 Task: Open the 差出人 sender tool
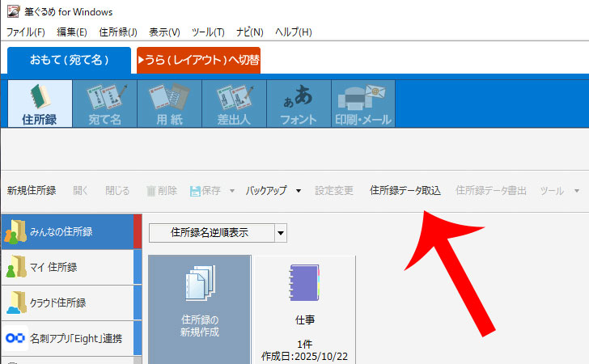233,104
